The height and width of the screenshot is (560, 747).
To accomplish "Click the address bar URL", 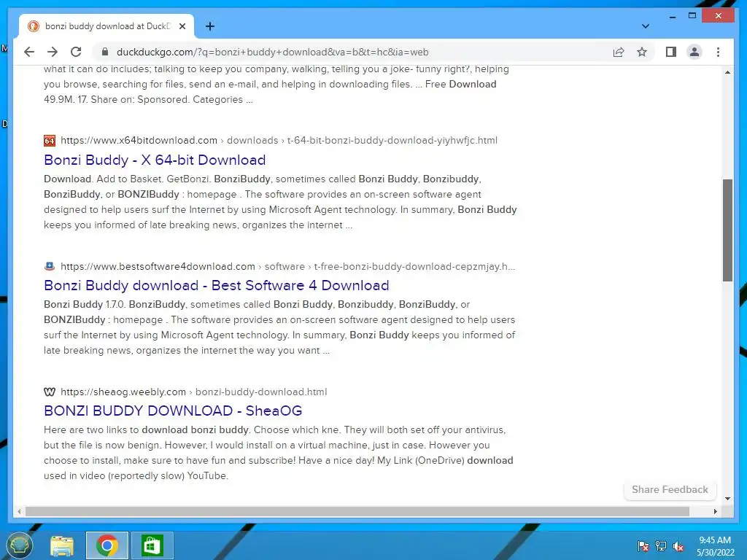I will click(x=273, y=52).
